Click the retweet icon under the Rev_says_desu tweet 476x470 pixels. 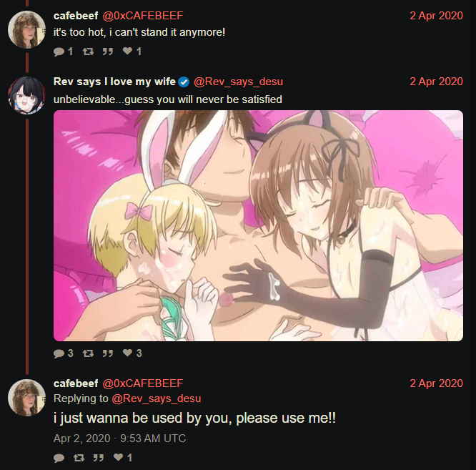(88, 353)
